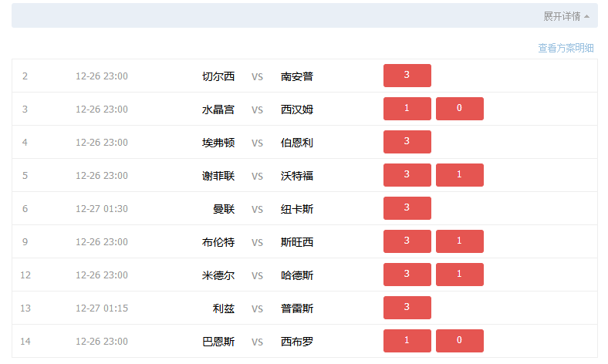This screenshot has width=608, height=364.
Task: Expand the 展开详情 details panel
Action: pos(566,16)
